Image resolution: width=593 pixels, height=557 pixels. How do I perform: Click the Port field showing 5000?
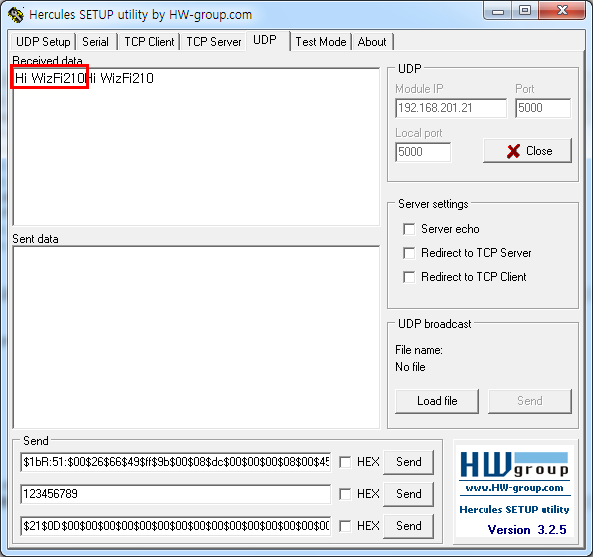pos(543,108)
